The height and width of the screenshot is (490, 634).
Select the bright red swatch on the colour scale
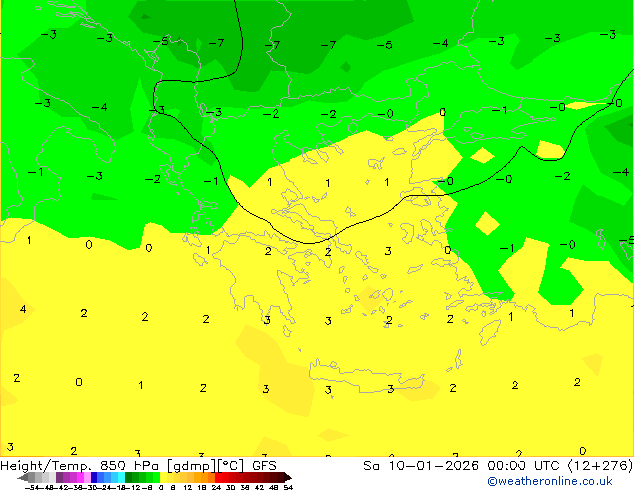pos(218,477)
